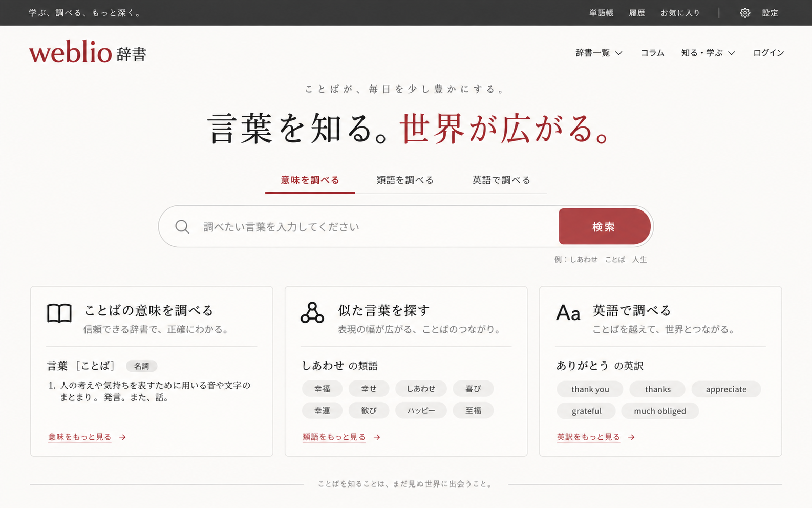
Task: Open the 意味をもっと見る link
Action: pyautogui.click(x=79, y=437)
